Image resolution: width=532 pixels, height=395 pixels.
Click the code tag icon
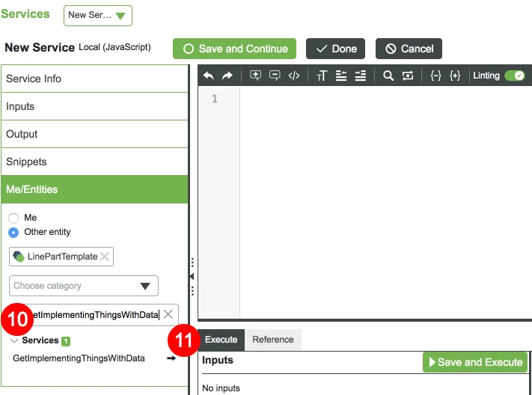pyautogui.click(x=294, y=76)
